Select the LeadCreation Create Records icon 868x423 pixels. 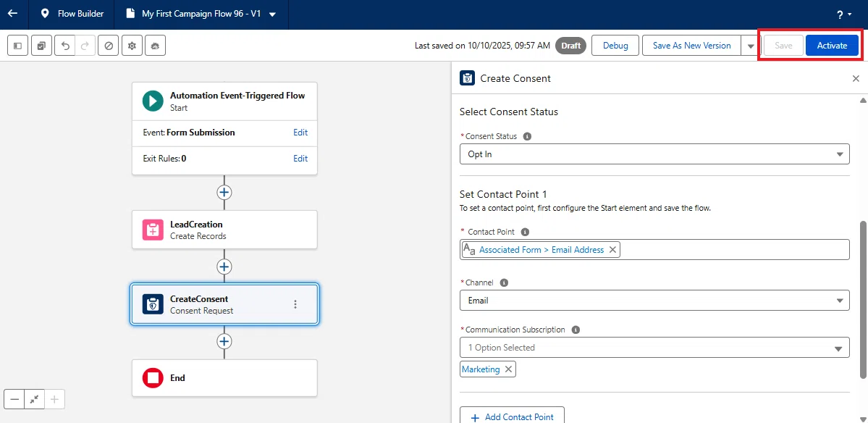(152, 230)
